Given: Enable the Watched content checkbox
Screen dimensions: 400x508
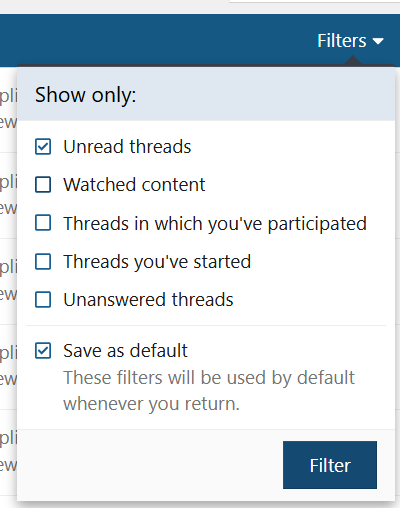Looking at the screenshot, I should coord(43,185).
